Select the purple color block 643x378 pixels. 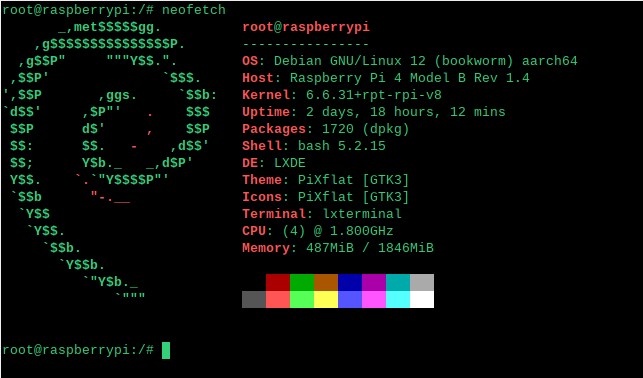coord(374,282)
